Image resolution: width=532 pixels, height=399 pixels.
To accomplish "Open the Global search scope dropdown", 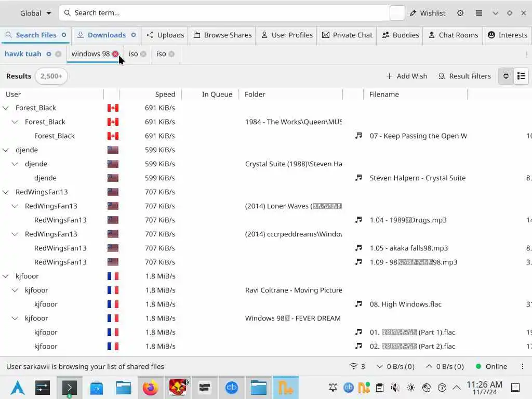I will (x=35, y=13).
